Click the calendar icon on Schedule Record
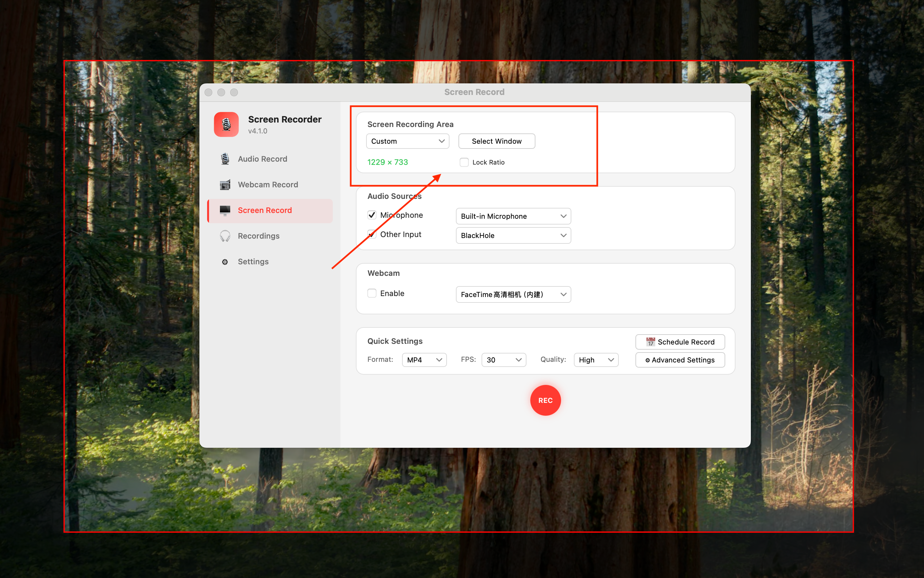924x578 pixels. [651, 342]
